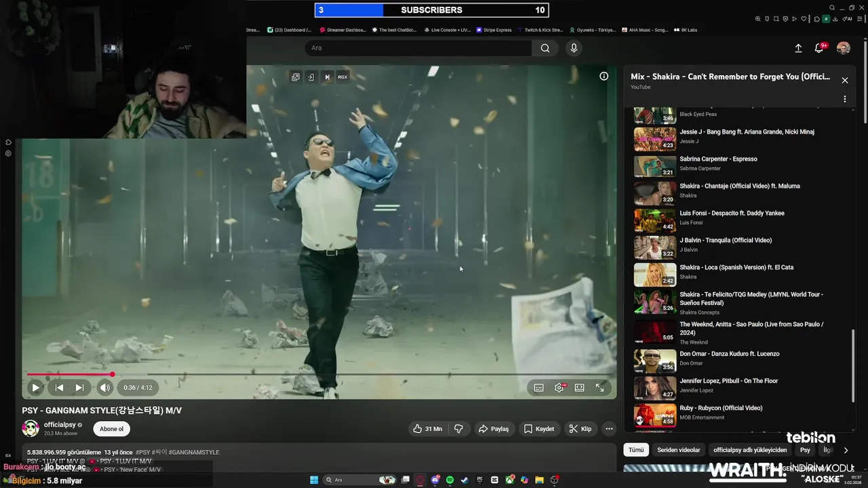Open Stripe Express bookmark
This screenshot has height=488, width=868.
pos(494,30)
